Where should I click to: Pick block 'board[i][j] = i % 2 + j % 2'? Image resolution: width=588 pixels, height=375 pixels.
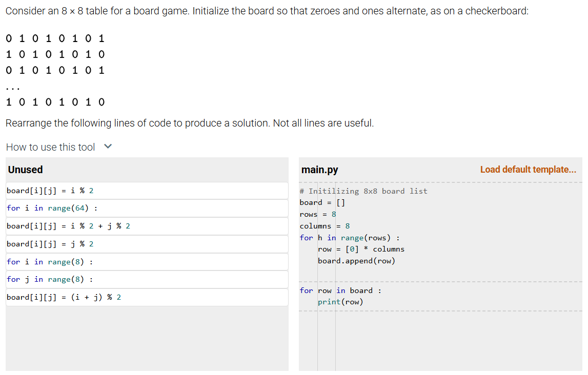(147, 226)
